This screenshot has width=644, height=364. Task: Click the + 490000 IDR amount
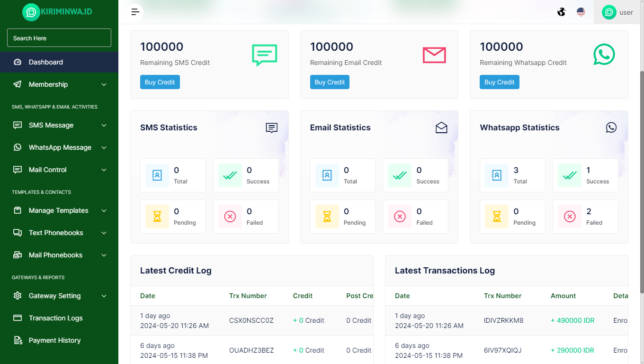(x=572, y=320)
